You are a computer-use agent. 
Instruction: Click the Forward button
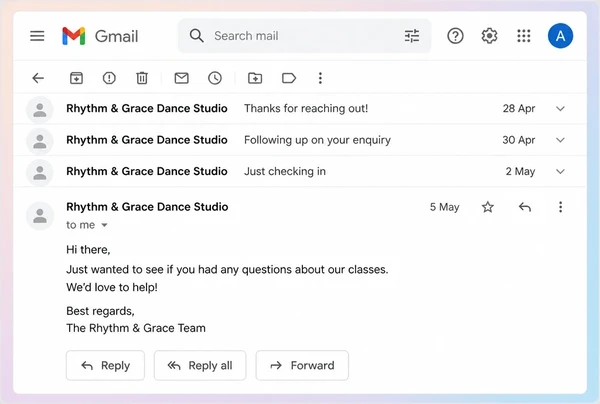coord(302,365)
